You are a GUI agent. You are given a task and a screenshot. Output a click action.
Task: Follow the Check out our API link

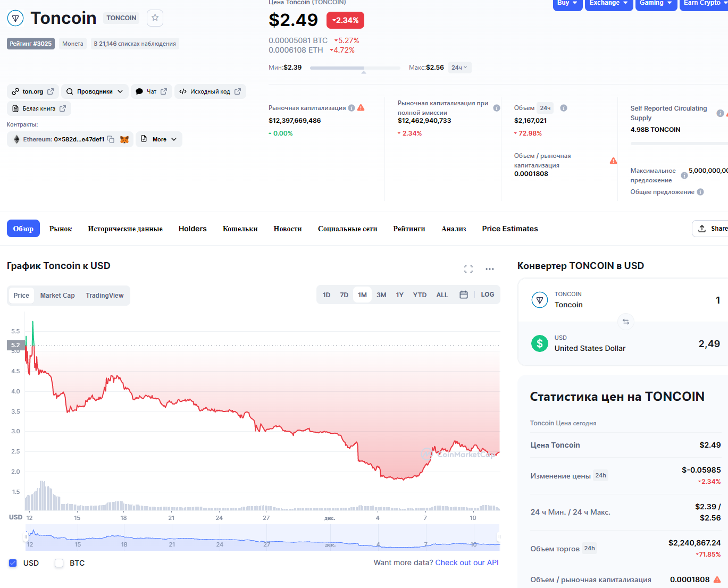467,562
